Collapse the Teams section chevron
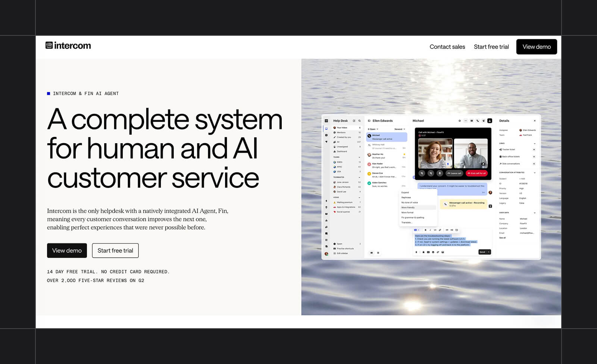The width and height of the screenshot is (597, 364). 359,157
